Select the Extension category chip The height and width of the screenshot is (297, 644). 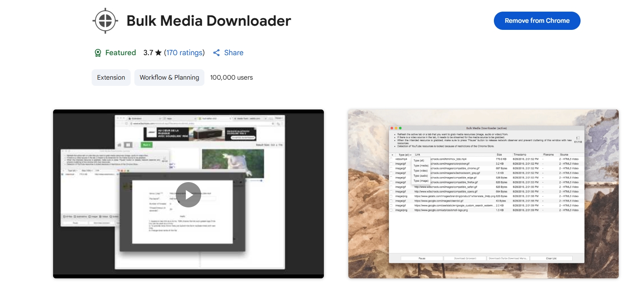tap(111, 78)
